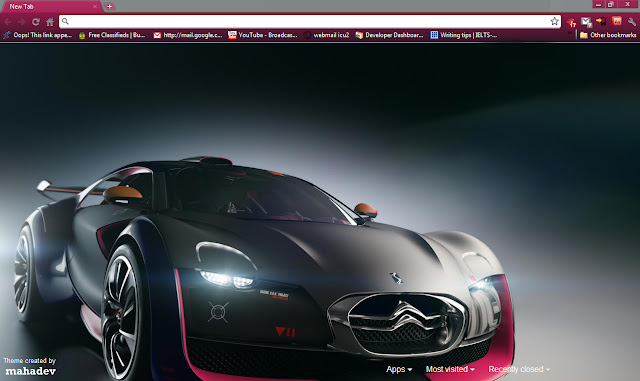Click the yellow arrow phone extension icon
The width and height of the screenshot is (640, 381).
601,21
